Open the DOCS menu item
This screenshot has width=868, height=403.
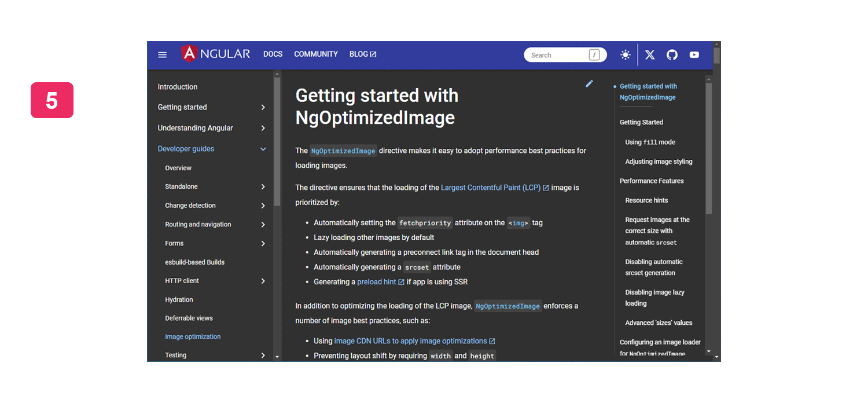pyautogui.click(x=273, y=54)
